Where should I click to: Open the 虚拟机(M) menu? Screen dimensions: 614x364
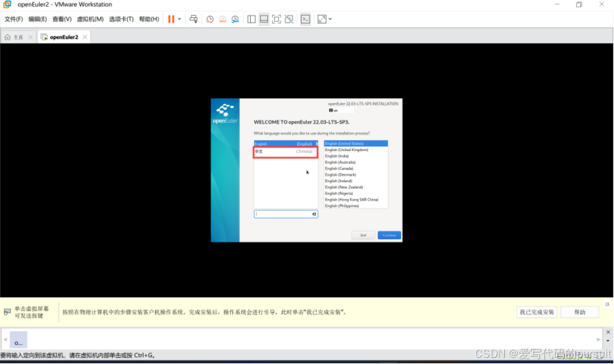click(90, 19)
